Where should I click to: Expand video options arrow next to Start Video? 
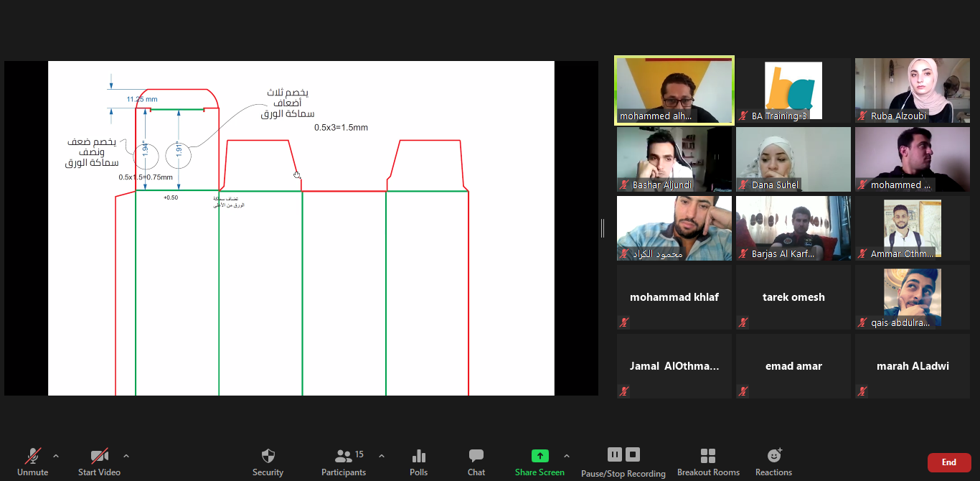click(126, 456)
